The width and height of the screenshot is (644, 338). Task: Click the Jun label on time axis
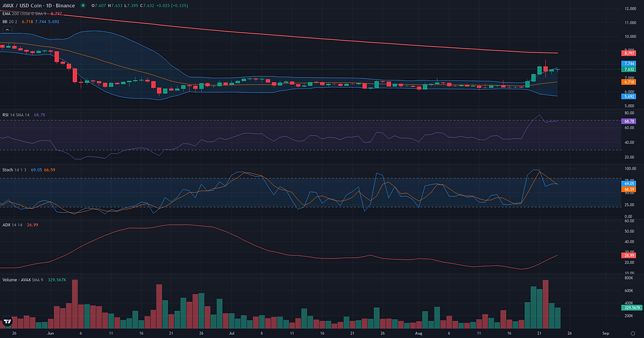pyautogui.click(x=51, y=333)
